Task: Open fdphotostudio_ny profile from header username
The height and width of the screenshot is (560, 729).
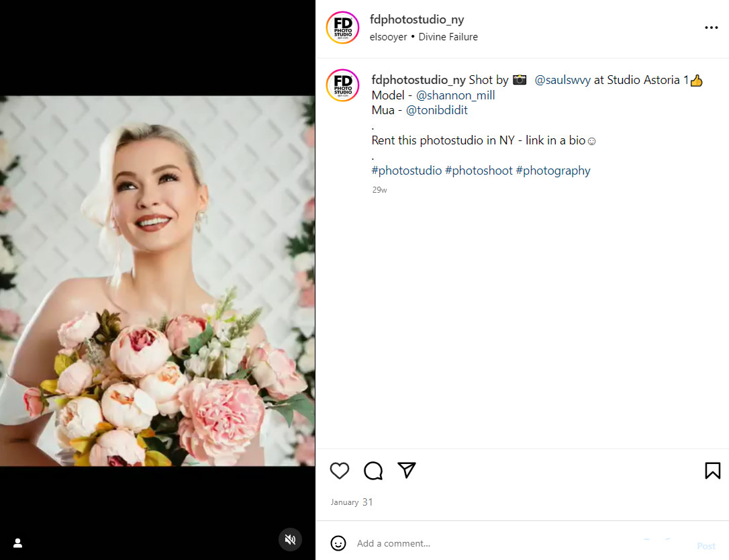Action: [417, 19]
